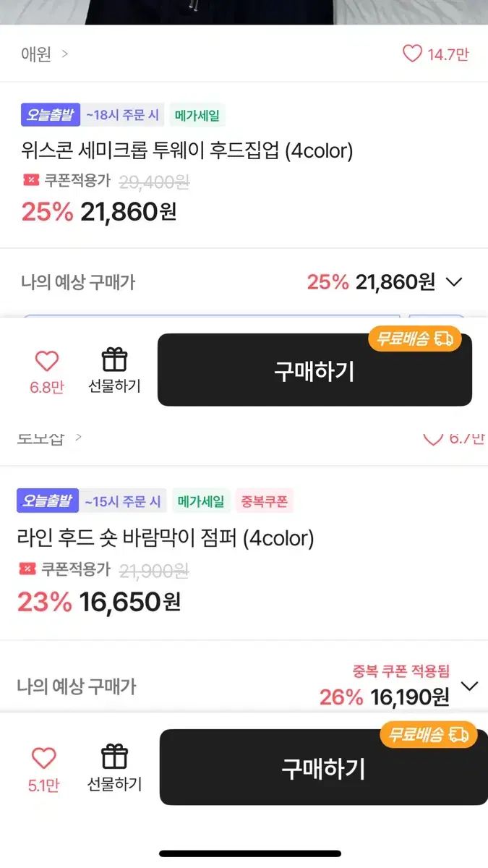
Task: Tap the lower 무료배송 truck badge
Action: [429, 734]
